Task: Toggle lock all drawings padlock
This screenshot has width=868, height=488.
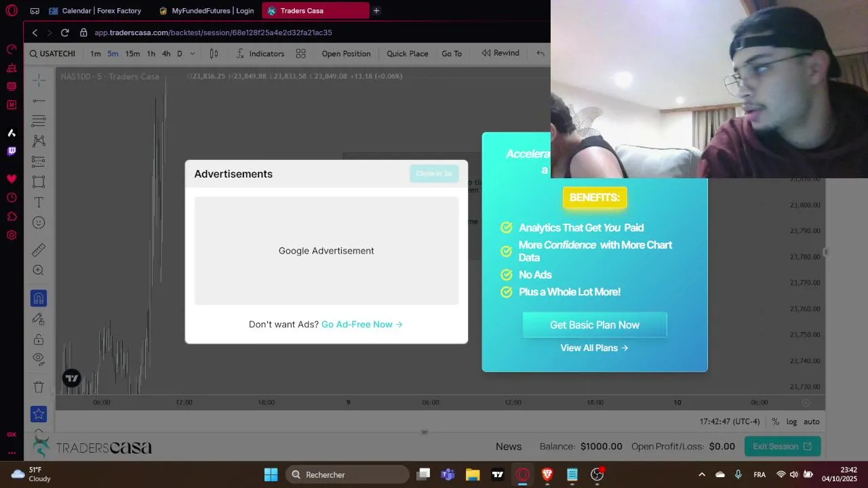Action: [x=39, y=339]
